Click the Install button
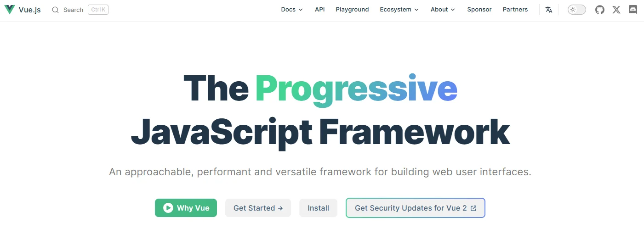The height and width of the screenshot is (234, 644). [318, 208]
